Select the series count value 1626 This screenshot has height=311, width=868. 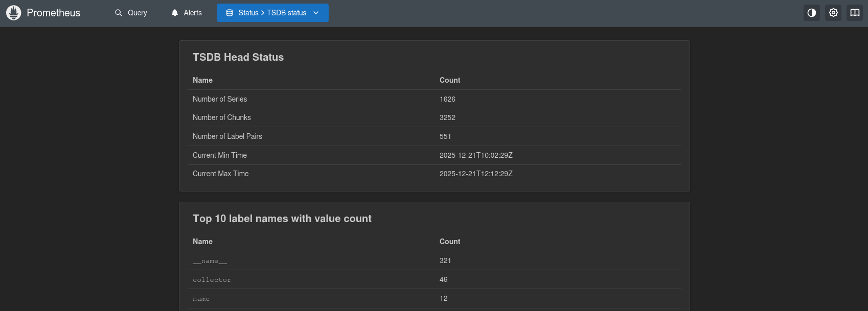(x=447, y=99)
